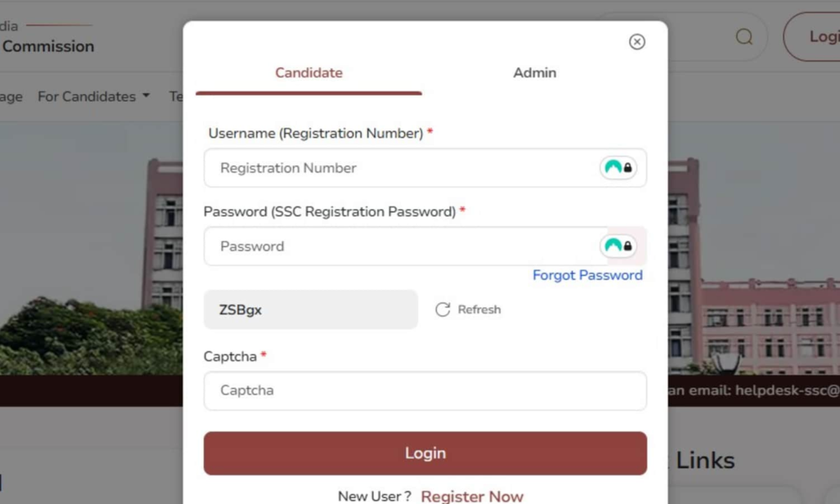Expand the For Candidates dropdown menu
This screenshot has height=504, width=840.
[x=93, y=97]
